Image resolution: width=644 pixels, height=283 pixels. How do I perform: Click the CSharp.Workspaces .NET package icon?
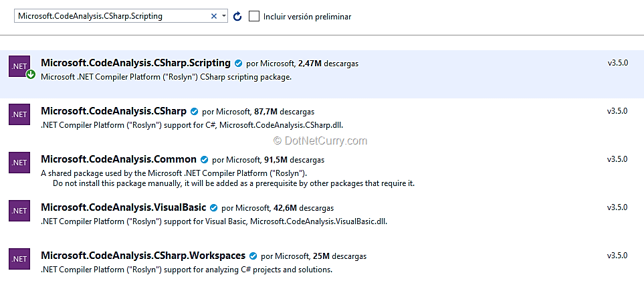[x=19, y=259]
